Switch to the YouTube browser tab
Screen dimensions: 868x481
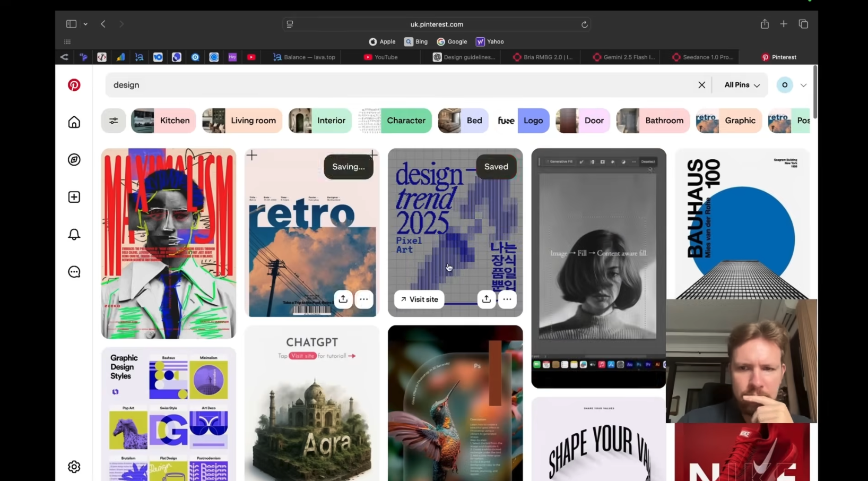click(x=381, y=57)
